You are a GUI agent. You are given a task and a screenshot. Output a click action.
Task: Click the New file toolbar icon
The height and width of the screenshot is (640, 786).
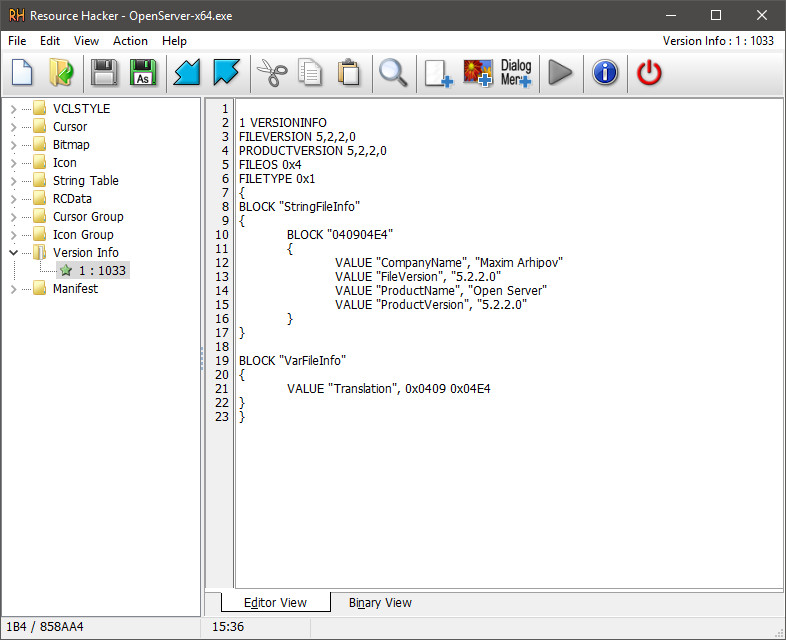(23, 73)
